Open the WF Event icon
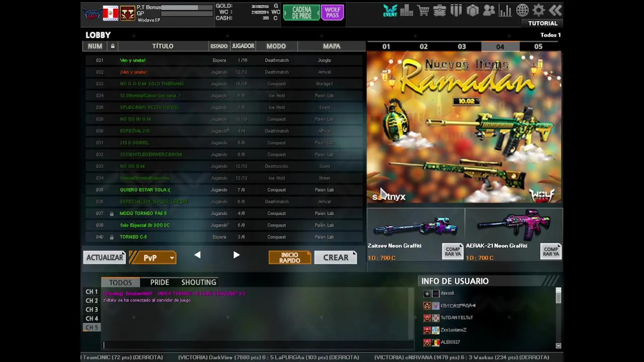The image size is (644, 362). 390,11
